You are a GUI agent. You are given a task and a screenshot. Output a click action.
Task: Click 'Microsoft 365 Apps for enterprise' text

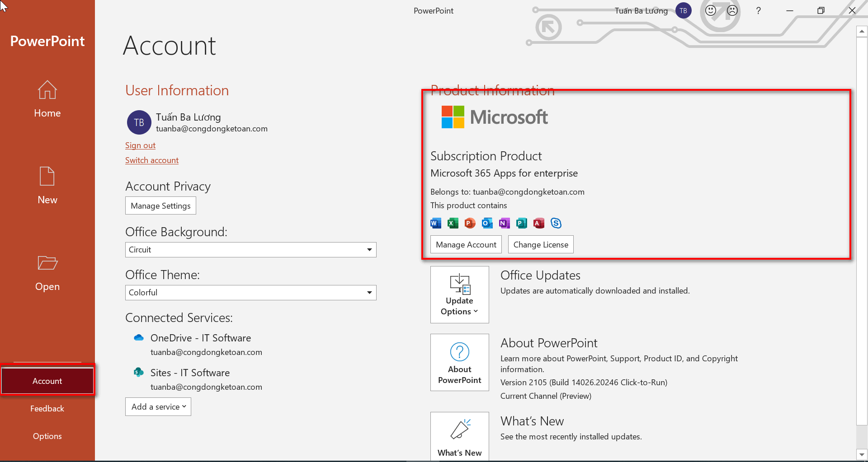[x=504, y=173]
